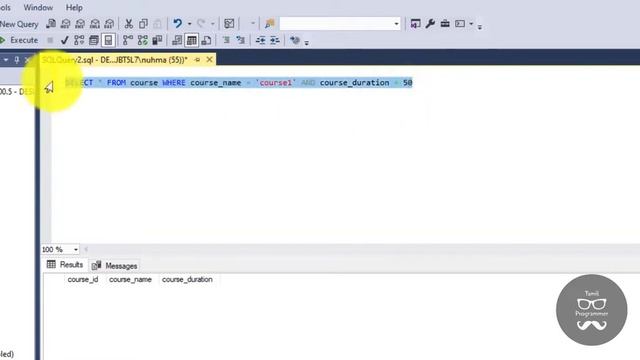Open the Properties window wrench icon
The height and width of the screenshot is (360, 640).
430,24
